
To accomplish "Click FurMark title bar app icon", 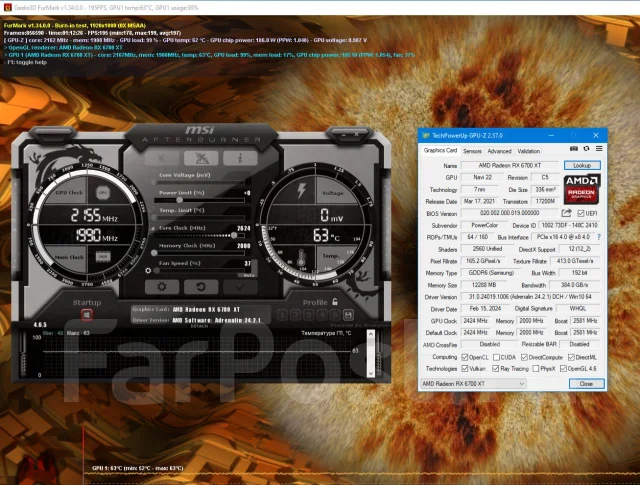I will (x=7, y=7).
